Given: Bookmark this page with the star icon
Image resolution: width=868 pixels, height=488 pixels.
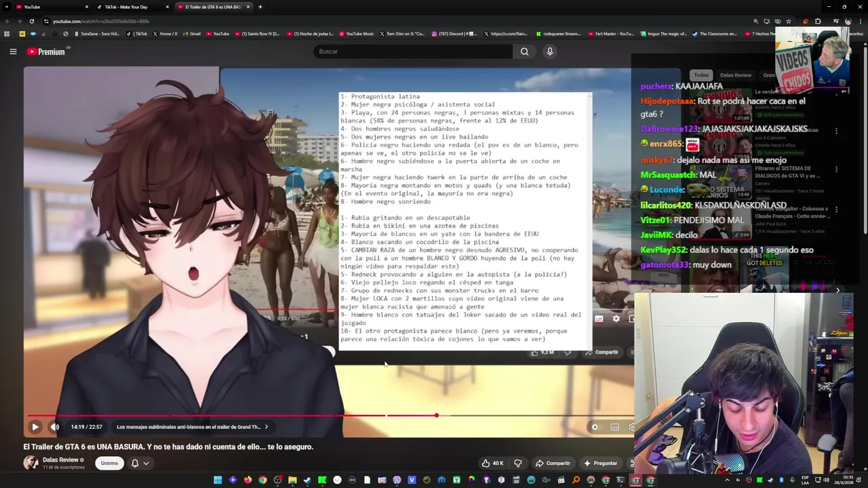Looking at the screenshot, I should coord(788,21).
